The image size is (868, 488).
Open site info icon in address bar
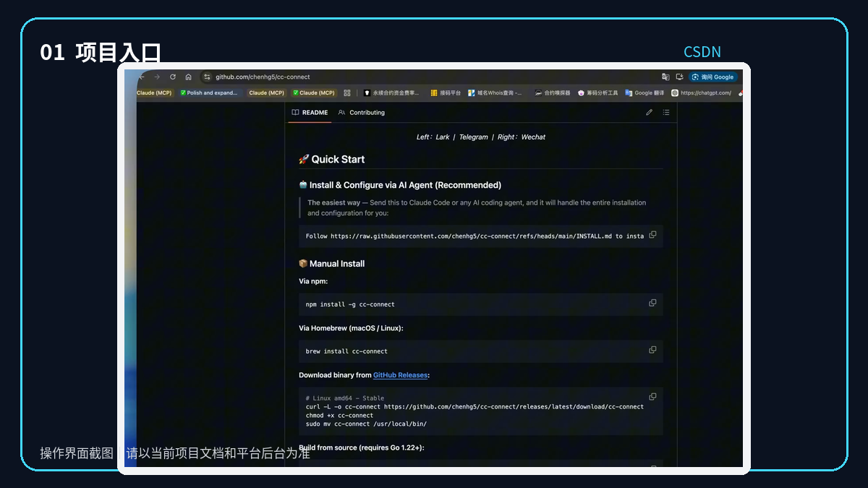207,77
